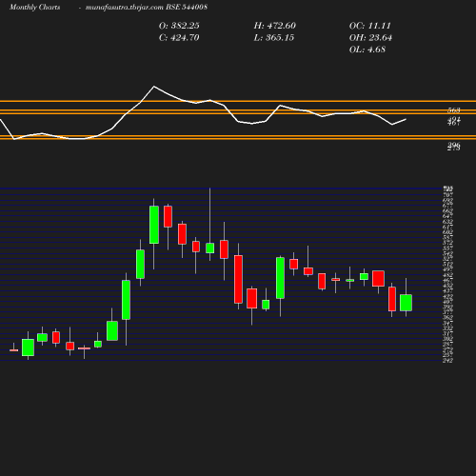Screen dimensions: 476x476
Task: Click the close value 'C: 424.70'
Action: tap(179, 38)
